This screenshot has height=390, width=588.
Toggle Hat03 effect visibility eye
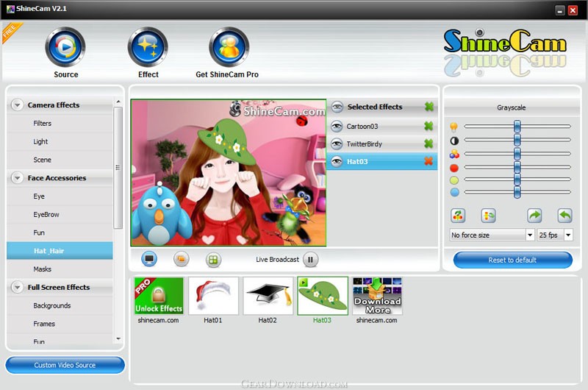(337, 161)
